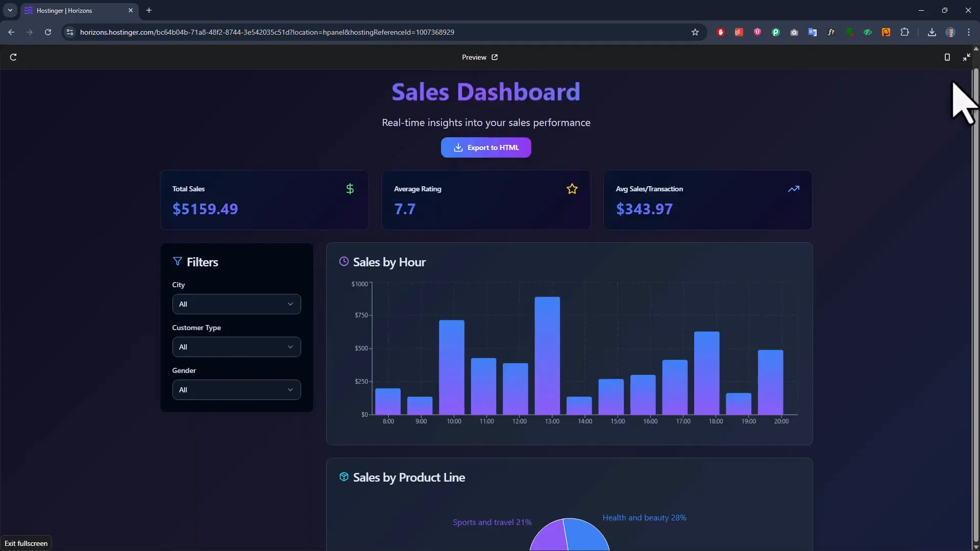Click the star icon on Average Rating card
Viewport: 980px width, 551px height.
pos(572,188)
